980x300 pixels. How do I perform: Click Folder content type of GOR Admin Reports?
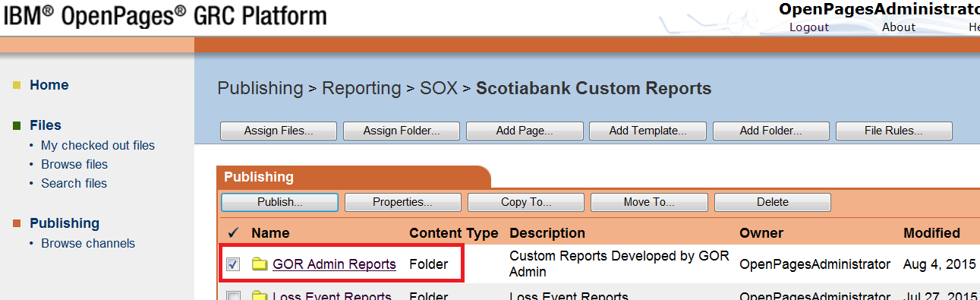pos(428,264)
